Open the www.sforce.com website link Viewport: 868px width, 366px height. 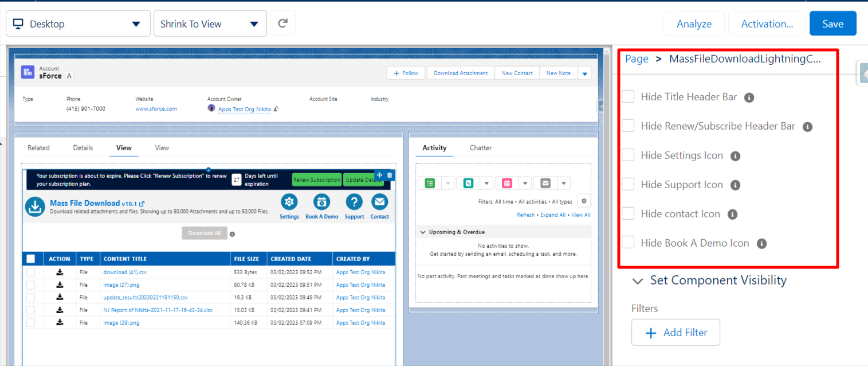point(156,109)
